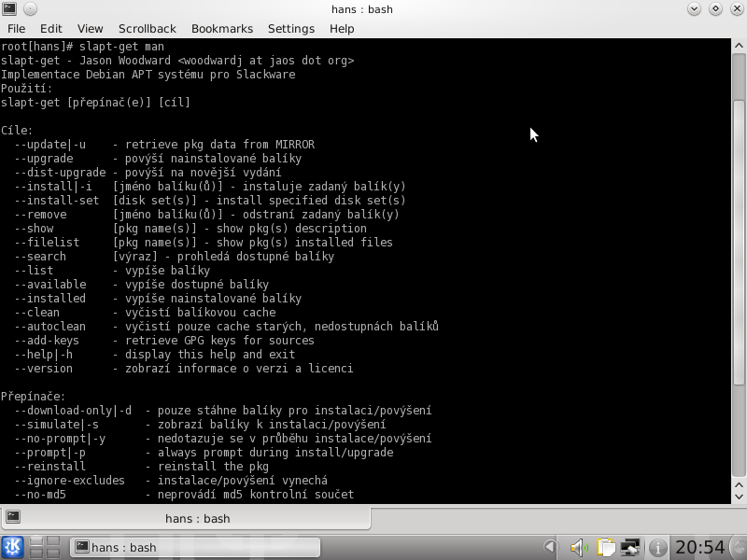The width and height of the screenshot is (747, 560).
Task: Click the 'root[hans]# slapt-get man' prompt line
Action: point(82,46)
